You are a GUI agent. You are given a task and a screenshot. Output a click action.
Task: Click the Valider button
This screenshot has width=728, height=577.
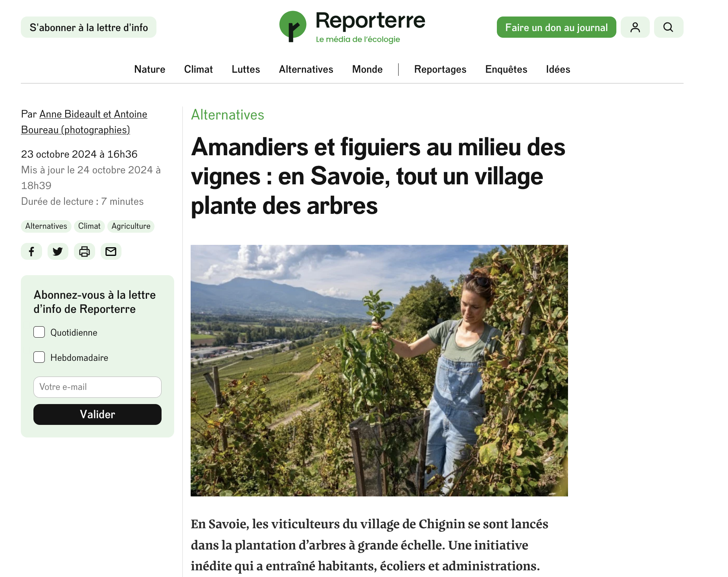pos(97,414)
